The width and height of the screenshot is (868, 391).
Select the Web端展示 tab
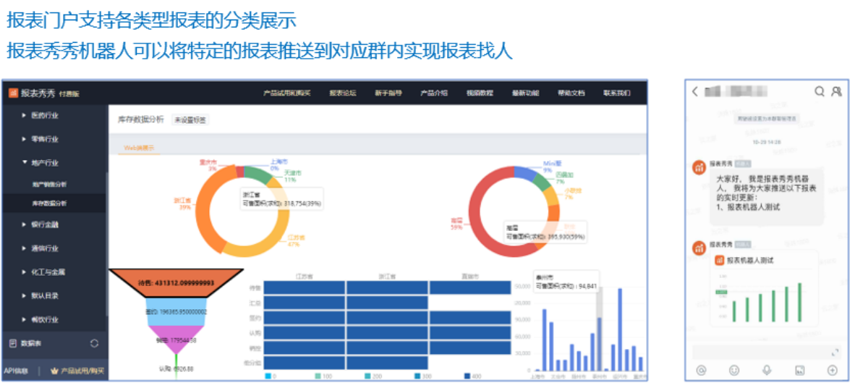139,147
